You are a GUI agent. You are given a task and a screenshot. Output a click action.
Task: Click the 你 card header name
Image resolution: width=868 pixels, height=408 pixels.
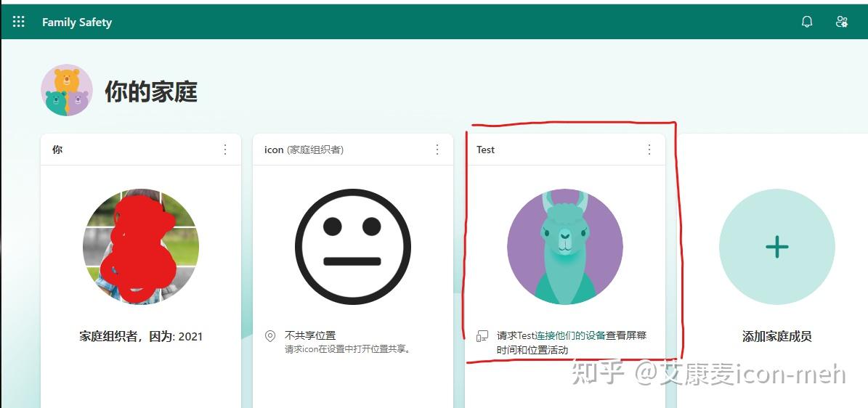tap(57, 150)
